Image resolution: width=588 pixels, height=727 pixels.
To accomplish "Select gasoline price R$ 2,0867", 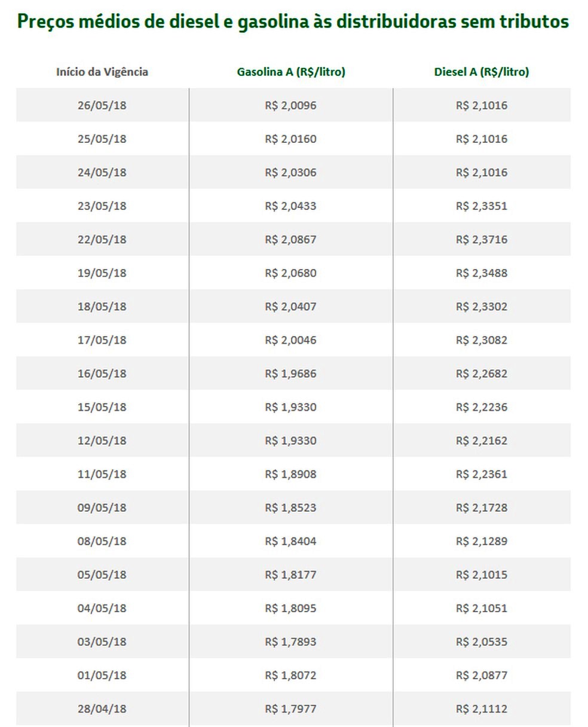I will click(291, 239).
